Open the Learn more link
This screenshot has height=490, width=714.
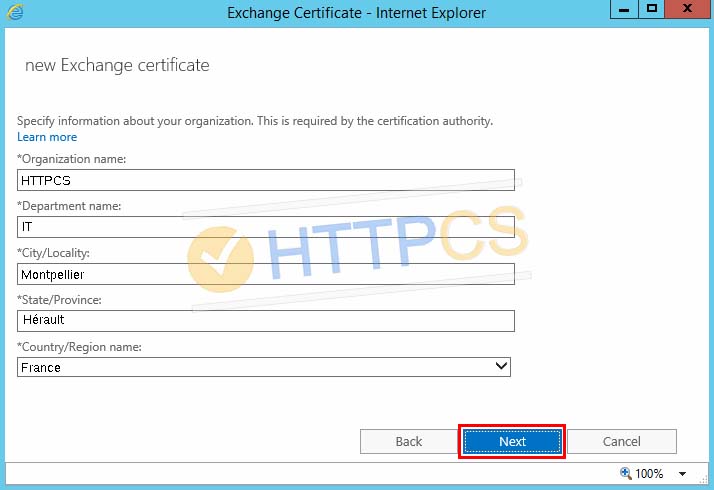coord(47,137)
